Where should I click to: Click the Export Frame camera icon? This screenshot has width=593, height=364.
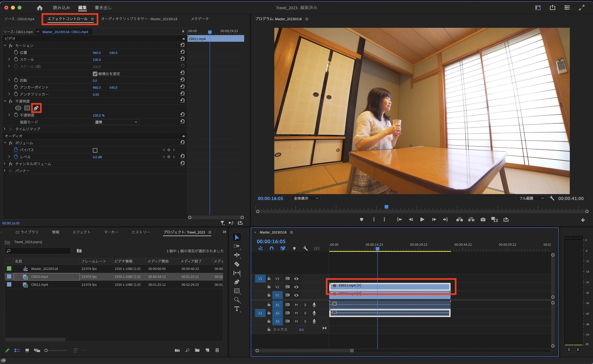click(483, 220)
